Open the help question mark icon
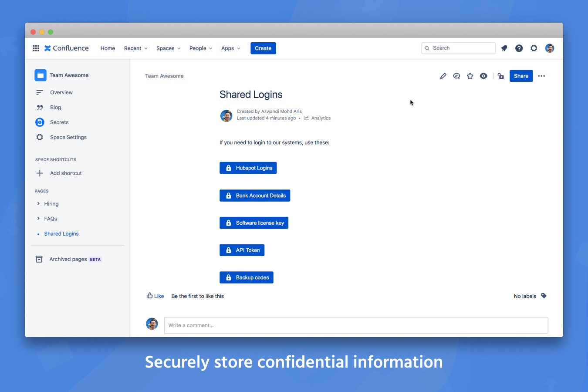This screenshot has width=588, height=392. [519, 48]
